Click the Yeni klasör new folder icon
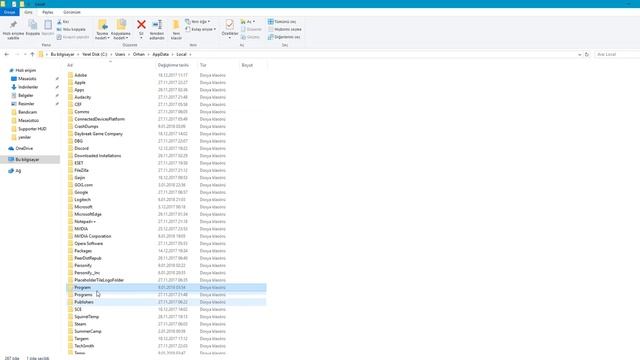 176,24
